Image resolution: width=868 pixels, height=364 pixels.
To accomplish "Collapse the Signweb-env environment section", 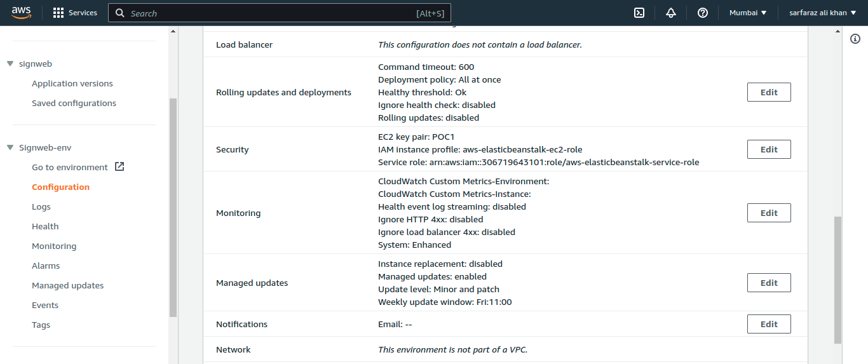I will click(x=10, y=148).
